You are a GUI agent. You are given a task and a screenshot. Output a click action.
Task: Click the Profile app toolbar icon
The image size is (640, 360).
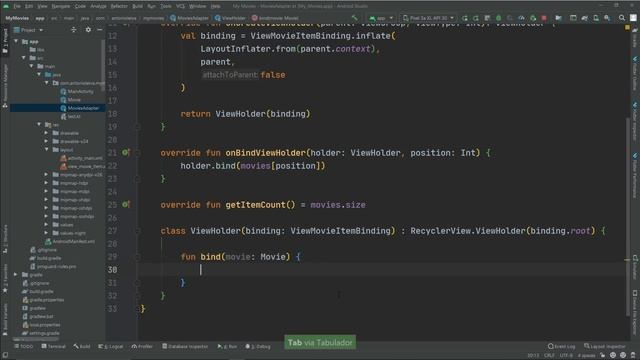tap(521, 18)
